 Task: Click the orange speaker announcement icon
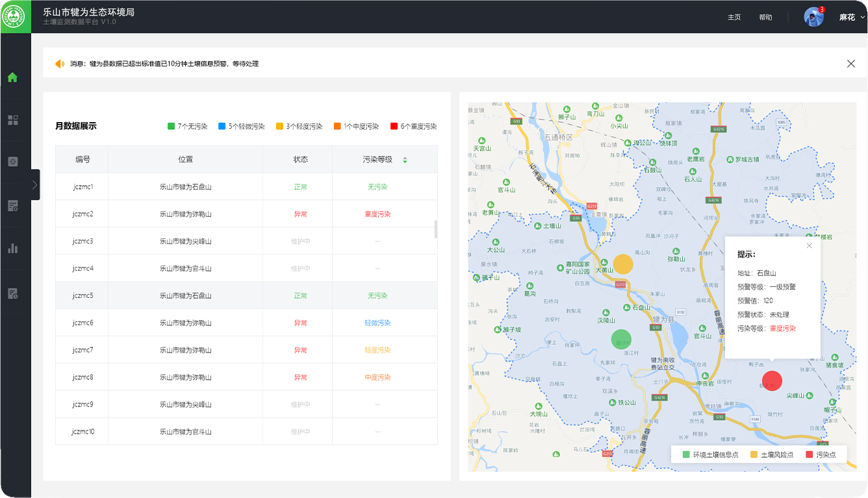60,64
